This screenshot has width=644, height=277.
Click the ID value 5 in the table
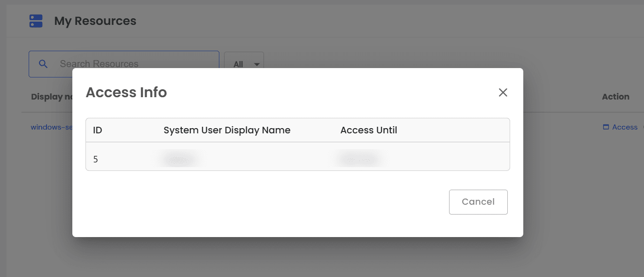click(96, 159)
